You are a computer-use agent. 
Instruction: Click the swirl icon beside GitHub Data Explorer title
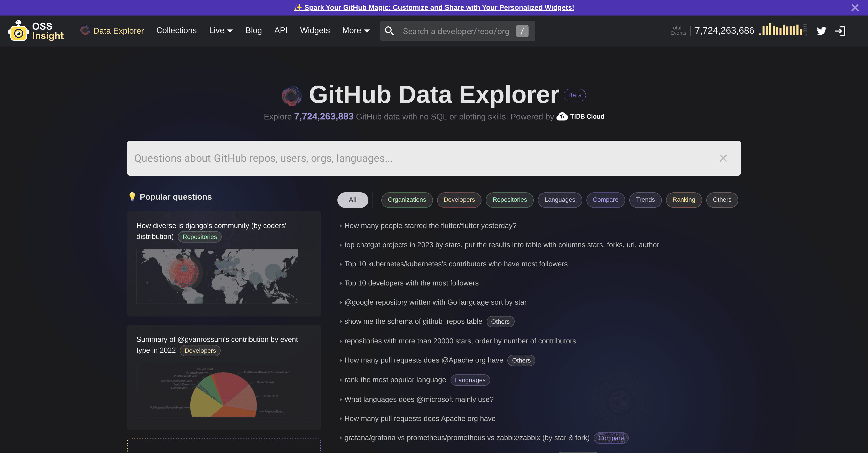[292, 95]
